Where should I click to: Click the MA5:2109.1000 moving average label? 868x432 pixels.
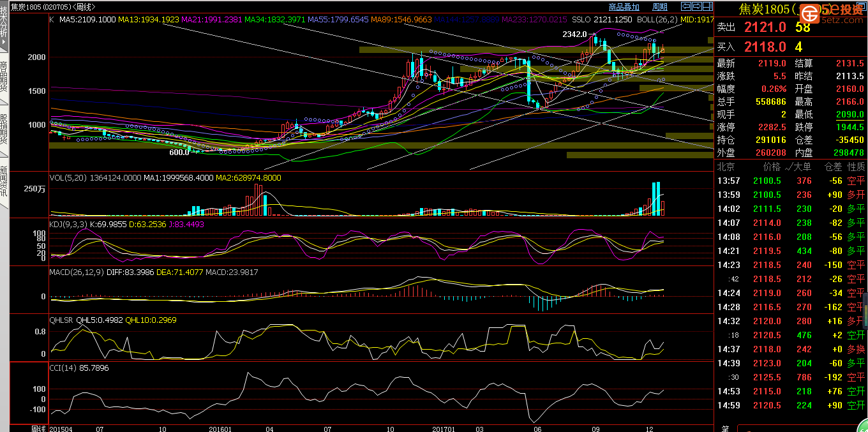coord(88,20)
